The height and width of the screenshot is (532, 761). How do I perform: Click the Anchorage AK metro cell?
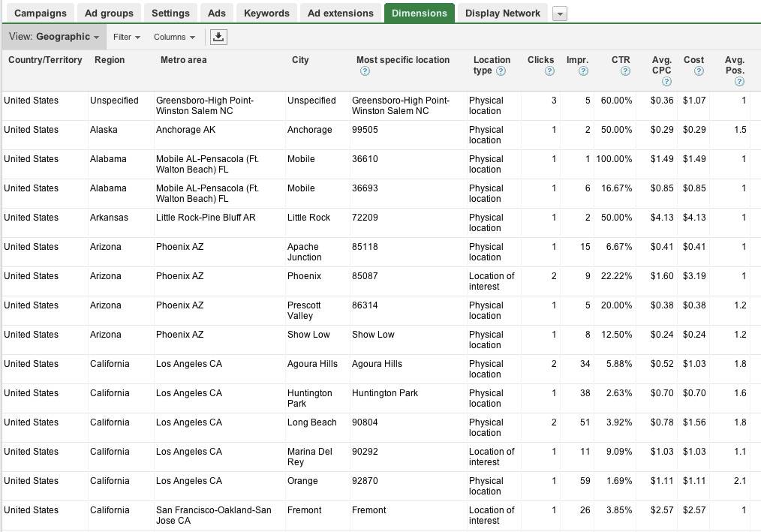tap(185, 130)
